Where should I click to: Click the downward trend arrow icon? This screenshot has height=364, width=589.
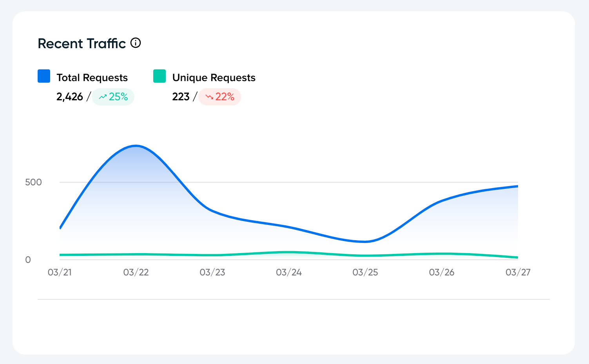click(209, 97)
